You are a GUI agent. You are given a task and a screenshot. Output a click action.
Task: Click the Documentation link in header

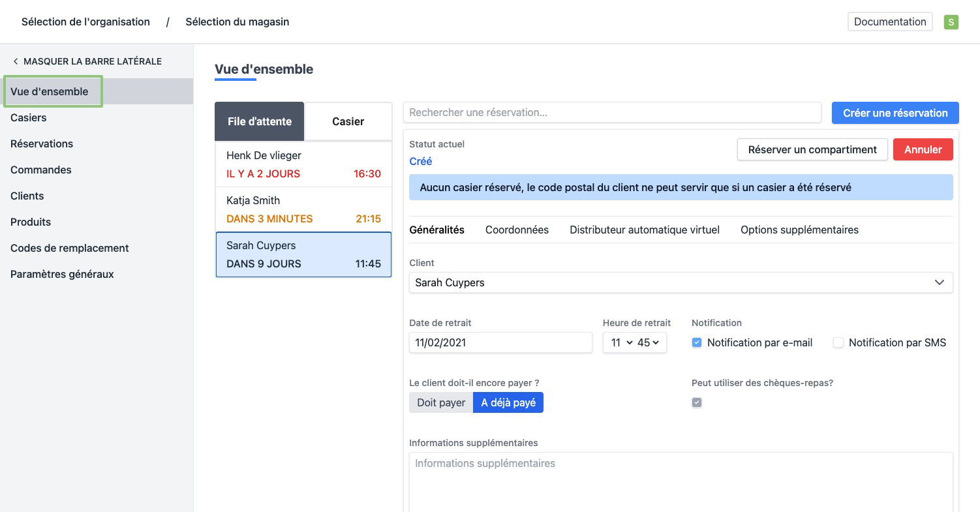coord(889,22)
